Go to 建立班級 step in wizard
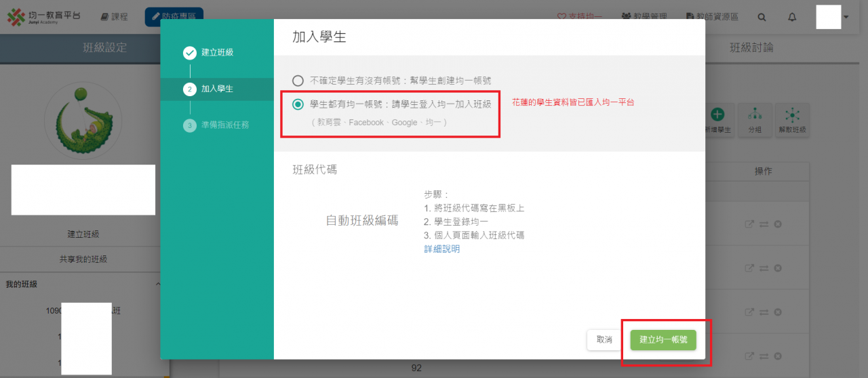 (217, 53)
